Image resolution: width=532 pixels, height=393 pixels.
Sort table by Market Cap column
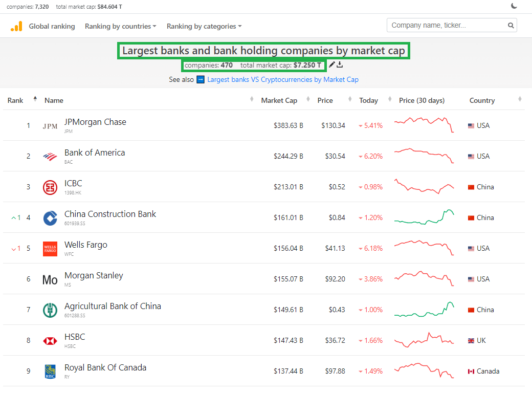(279, 101)
